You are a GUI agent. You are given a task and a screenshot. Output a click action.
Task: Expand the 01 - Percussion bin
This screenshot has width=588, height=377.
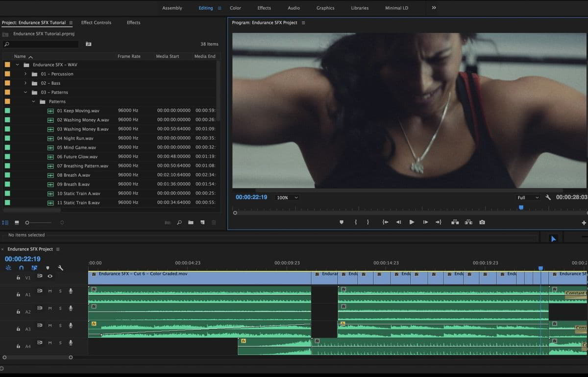tap(25, 73)
